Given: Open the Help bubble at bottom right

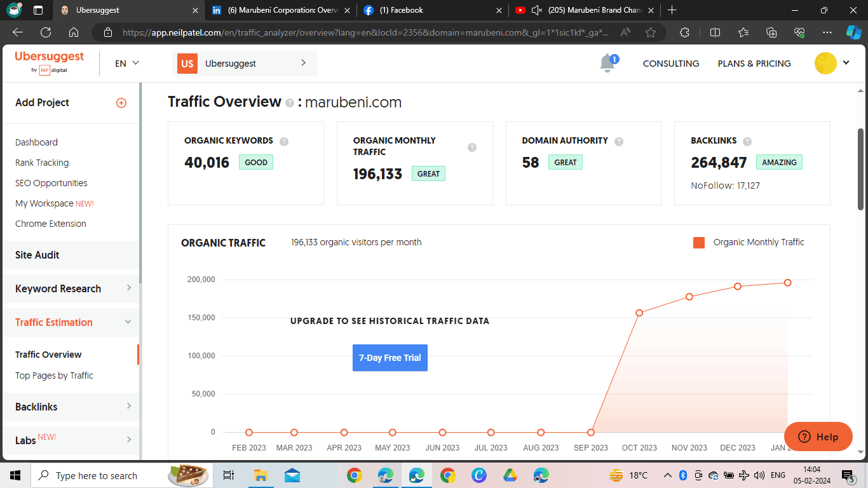Looking at the screenshot, I should [x=818, y=437].
